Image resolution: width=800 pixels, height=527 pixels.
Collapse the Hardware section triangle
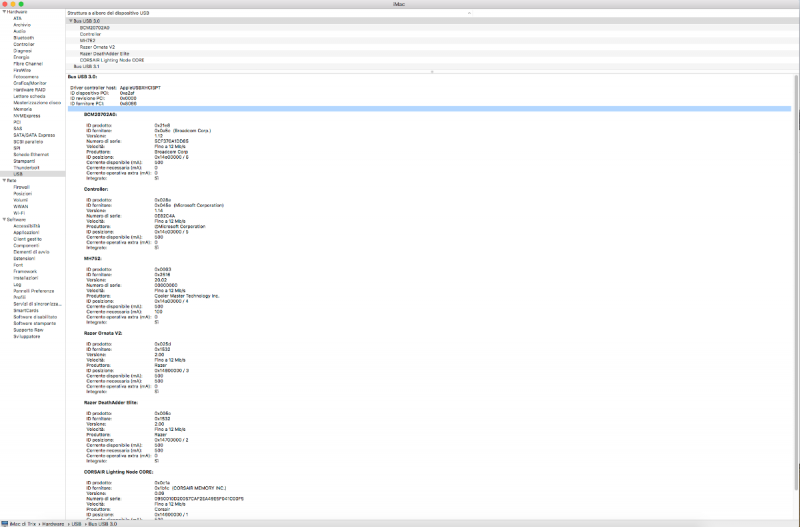4,12
